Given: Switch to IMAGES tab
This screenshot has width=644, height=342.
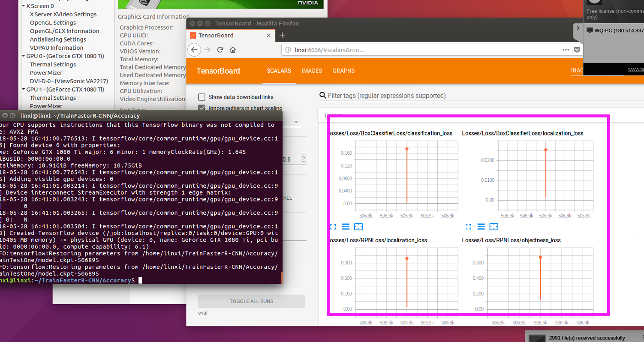Looking at the screenshot, I should point(312,71).
